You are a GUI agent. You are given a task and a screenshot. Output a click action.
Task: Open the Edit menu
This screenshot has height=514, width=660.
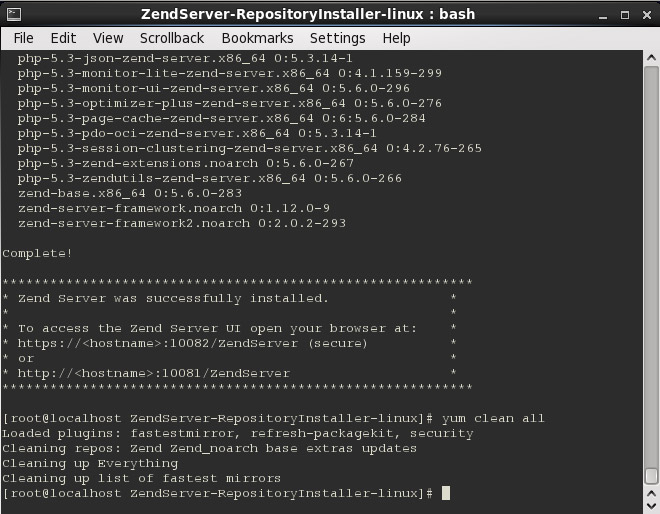pos(63,38)
